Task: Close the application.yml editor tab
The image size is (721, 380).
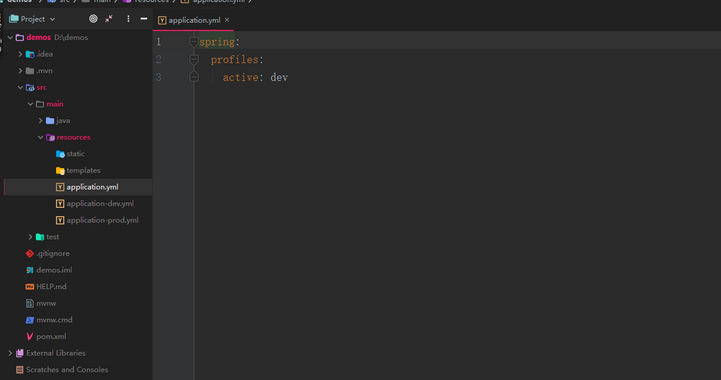Action: pyautogui.click(x=227, y=20)
